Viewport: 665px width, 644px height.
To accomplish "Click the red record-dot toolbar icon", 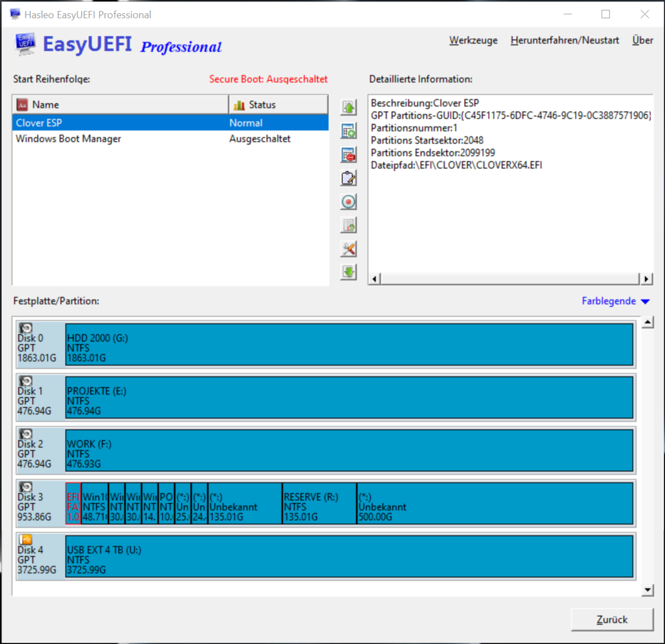I will pyautogui.click(x=348, y=202).
